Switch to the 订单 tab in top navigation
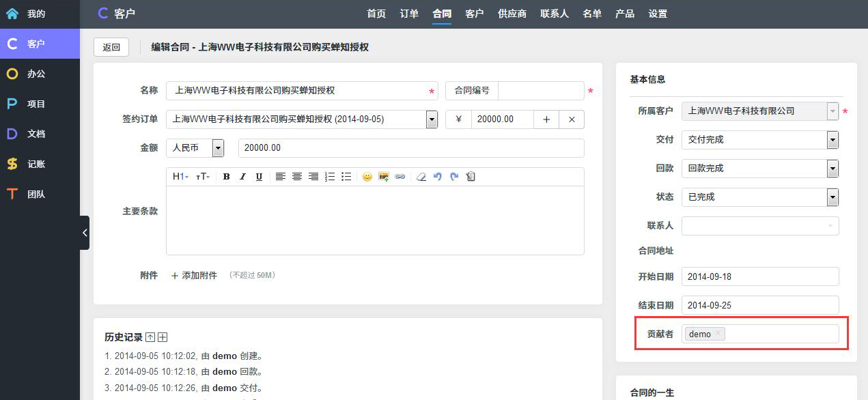Viewport: 868px width, 400px height. tap(409, 14)
